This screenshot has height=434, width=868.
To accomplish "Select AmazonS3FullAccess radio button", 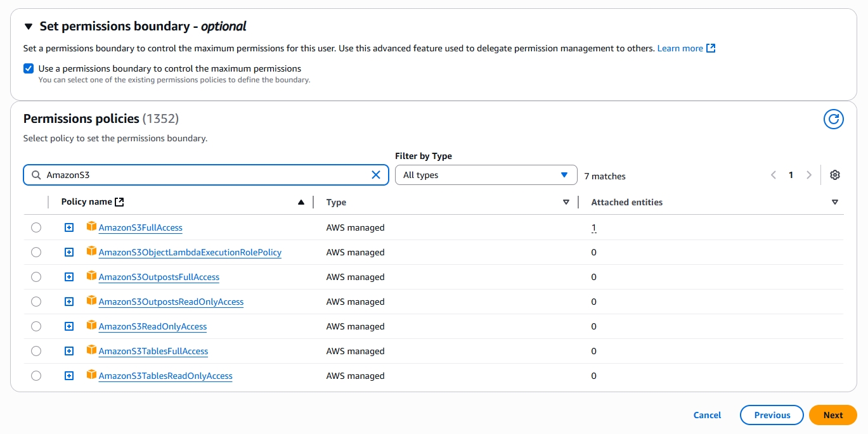I will tap(36, 227).
